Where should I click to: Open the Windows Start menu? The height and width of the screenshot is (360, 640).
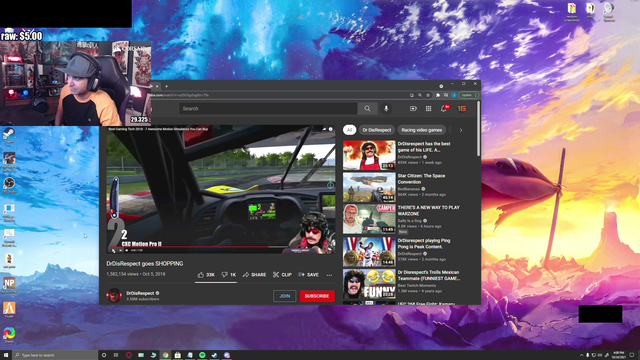[6, 355]
